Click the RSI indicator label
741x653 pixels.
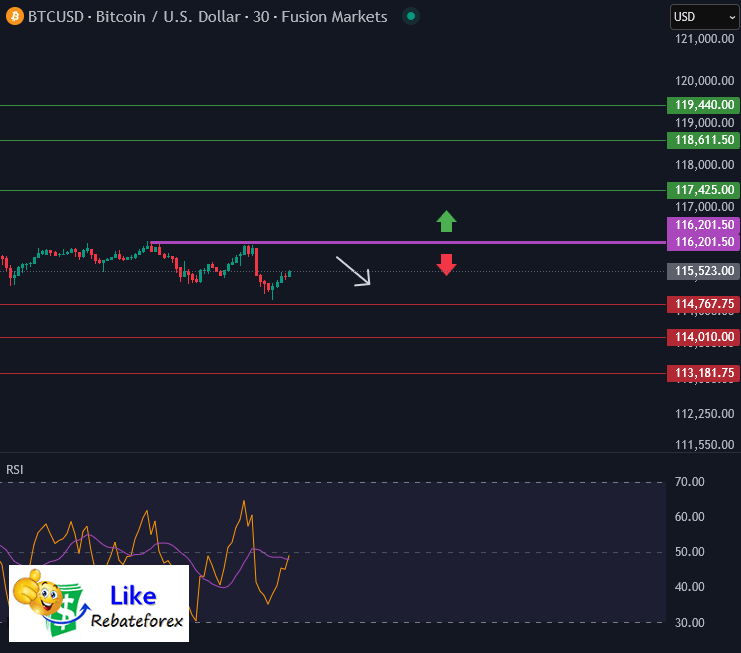(15, 470)
